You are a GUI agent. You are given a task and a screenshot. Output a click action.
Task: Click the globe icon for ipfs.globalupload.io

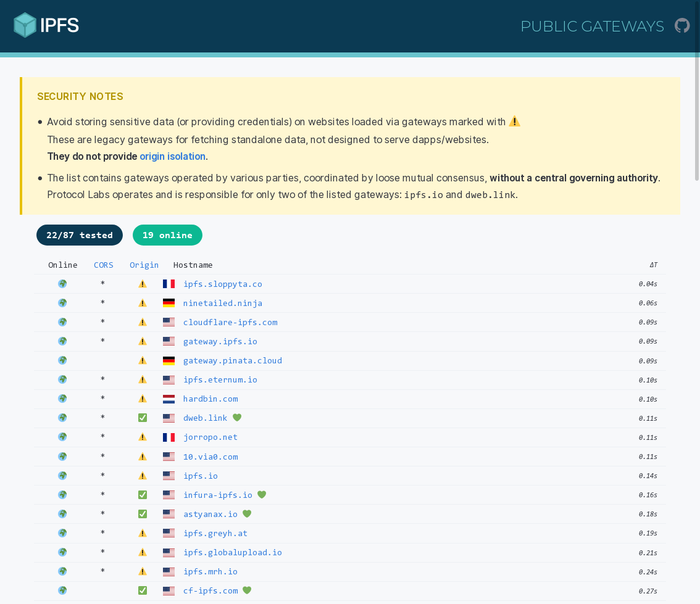62,552
